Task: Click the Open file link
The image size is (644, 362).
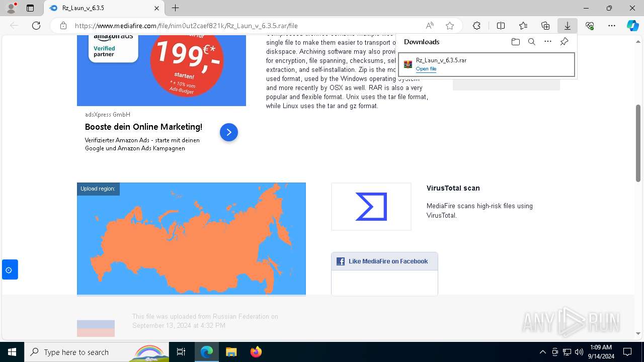Action: (x=426, y=69)
